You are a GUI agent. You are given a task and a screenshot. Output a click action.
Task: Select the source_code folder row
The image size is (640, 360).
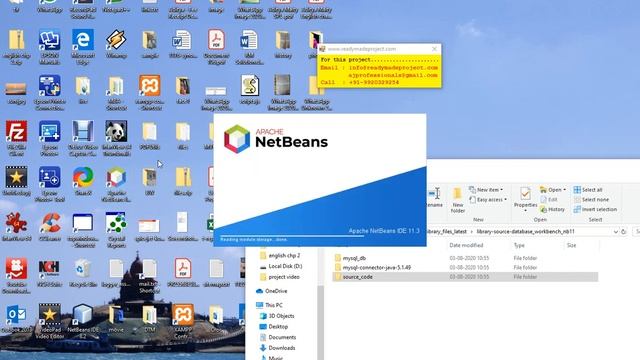(465, 277)
